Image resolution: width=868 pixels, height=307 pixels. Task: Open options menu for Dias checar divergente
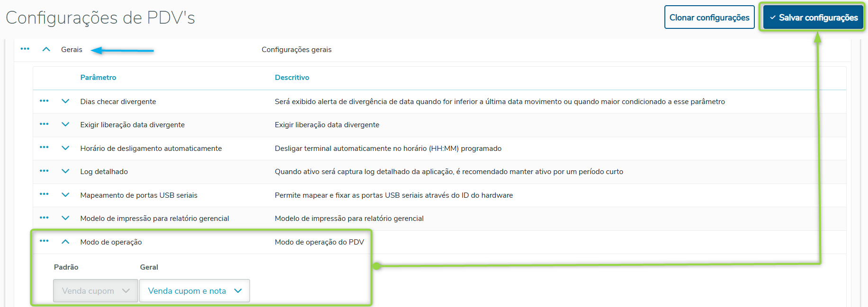[x=44, y=101]
